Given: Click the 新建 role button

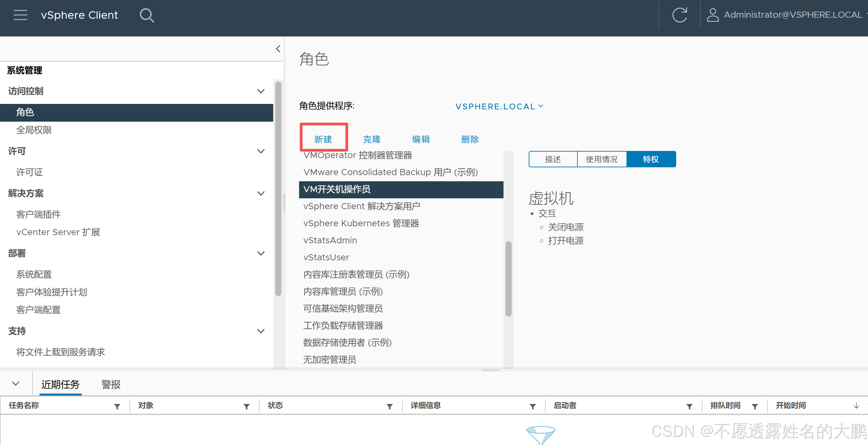Looking at the screenshot, I should [x=323, y=139].
